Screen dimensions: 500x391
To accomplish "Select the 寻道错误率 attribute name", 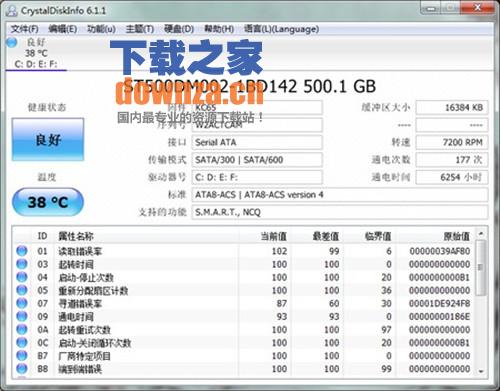I will [80, 303].
